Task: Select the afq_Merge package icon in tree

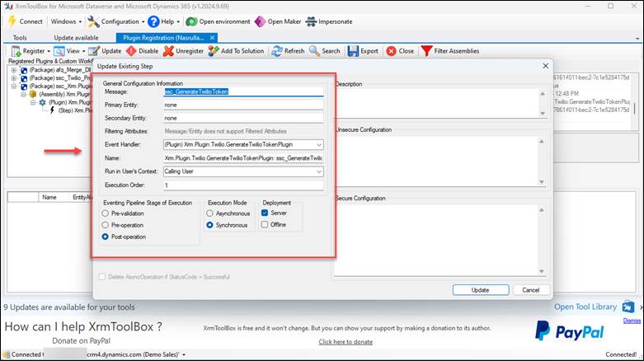Action: [x=24, y=70]
